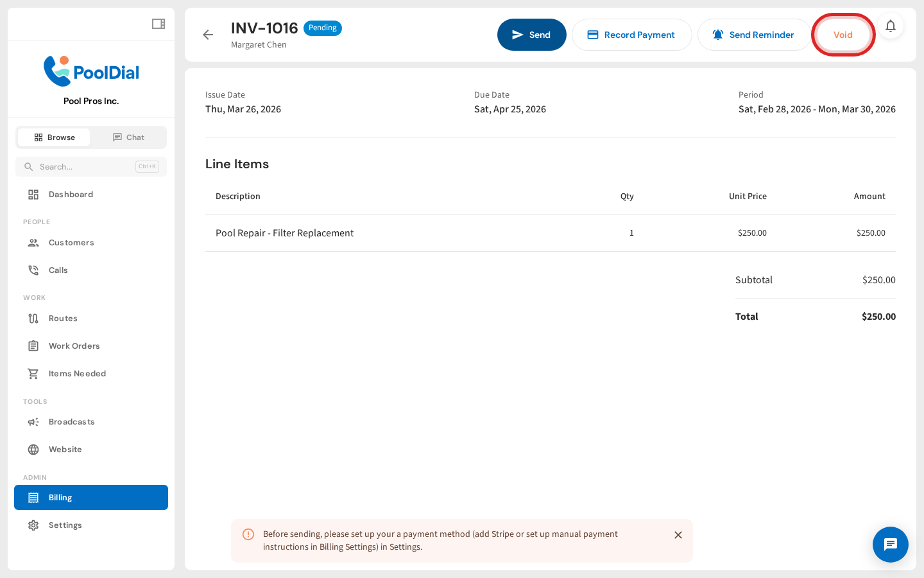Open notifications with the bell icon

coord(891,26)
